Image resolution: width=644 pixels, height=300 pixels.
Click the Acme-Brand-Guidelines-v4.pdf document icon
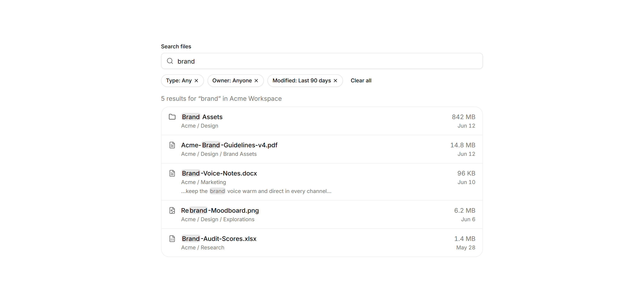click(172, 145)
